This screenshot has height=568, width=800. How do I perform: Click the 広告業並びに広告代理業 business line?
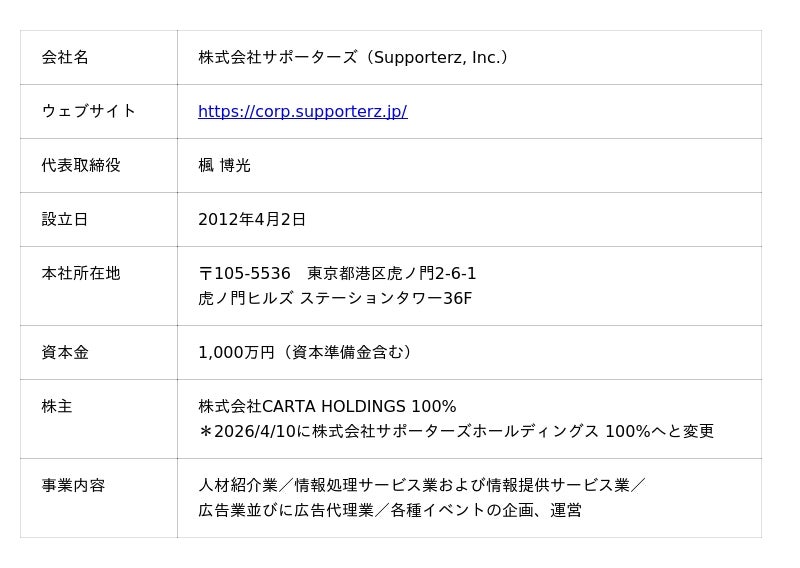tap(286, 510)
